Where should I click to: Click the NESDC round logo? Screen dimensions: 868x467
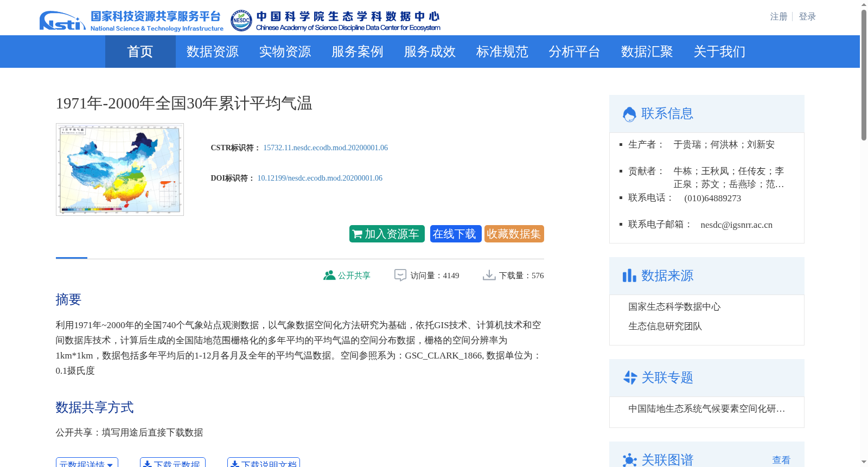(241, 21)
